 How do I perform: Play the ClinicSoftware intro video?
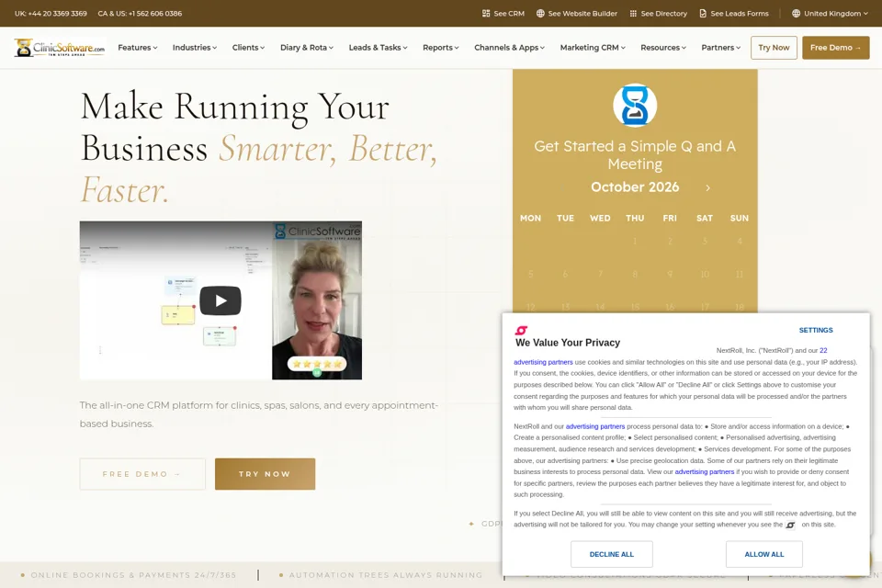point(220,300)
